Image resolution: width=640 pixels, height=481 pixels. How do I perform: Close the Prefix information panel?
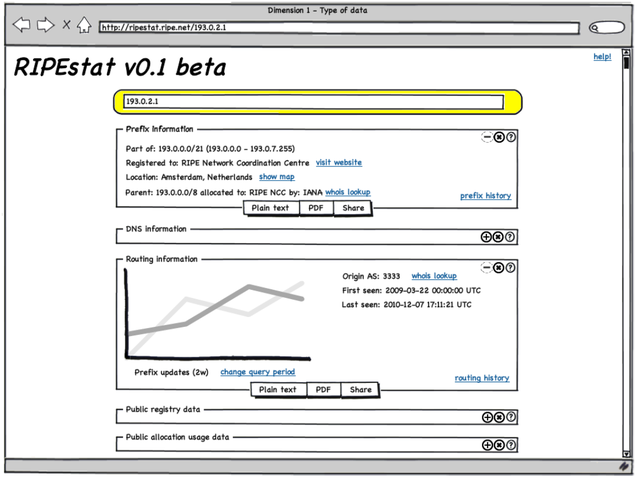(499, 137)
